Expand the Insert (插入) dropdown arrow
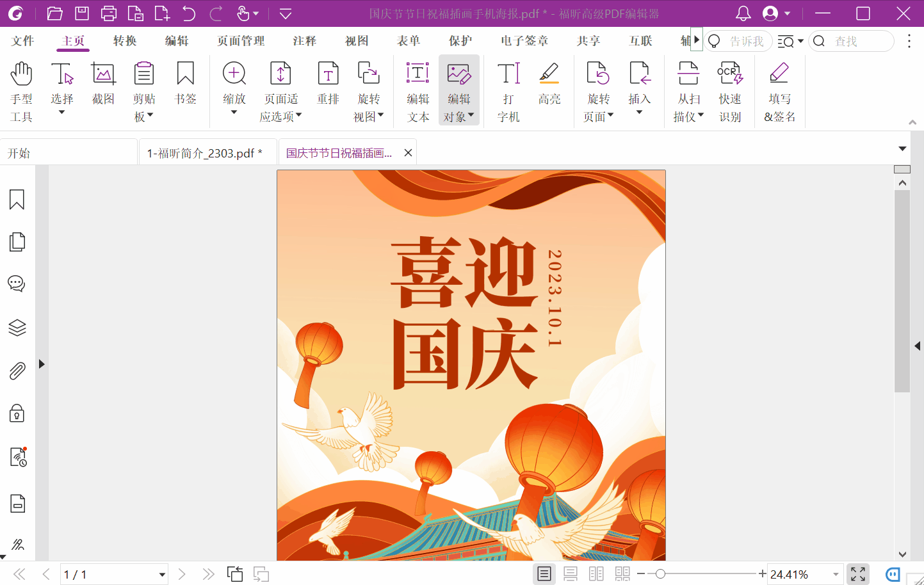Screen dimensions: 924x585 (x=639, y=113)
